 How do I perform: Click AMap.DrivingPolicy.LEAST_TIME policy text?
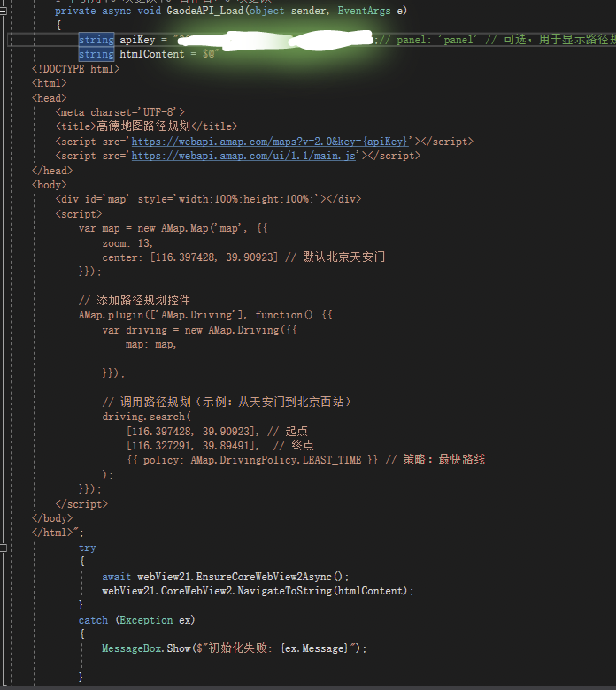[275, 460]
